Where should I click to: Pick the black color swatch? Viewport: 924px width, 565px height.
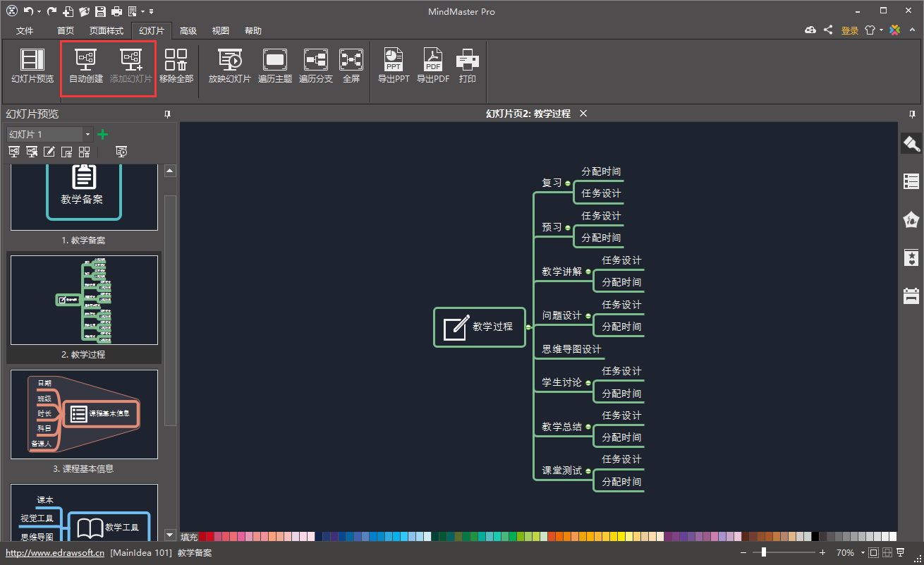coord(815,537)
